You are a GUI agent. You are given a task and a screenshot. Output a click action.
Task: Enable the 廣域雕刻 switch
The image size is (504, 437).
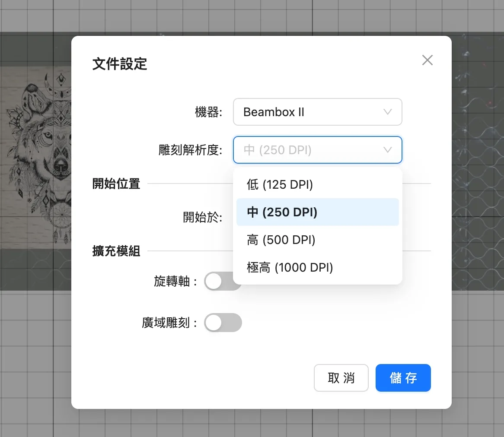(223, 323)
